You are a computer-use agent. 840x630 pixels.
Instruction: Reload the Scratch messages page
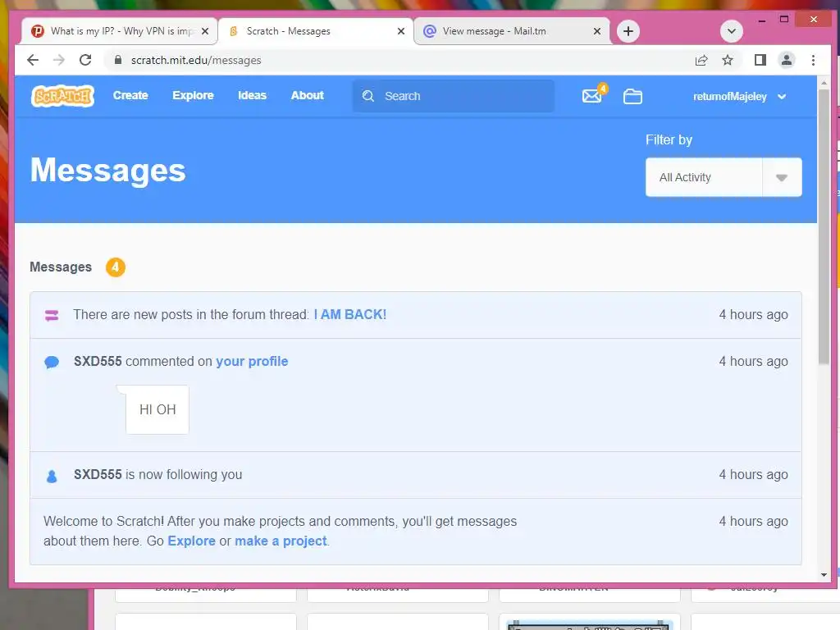(x=85, y=60)
